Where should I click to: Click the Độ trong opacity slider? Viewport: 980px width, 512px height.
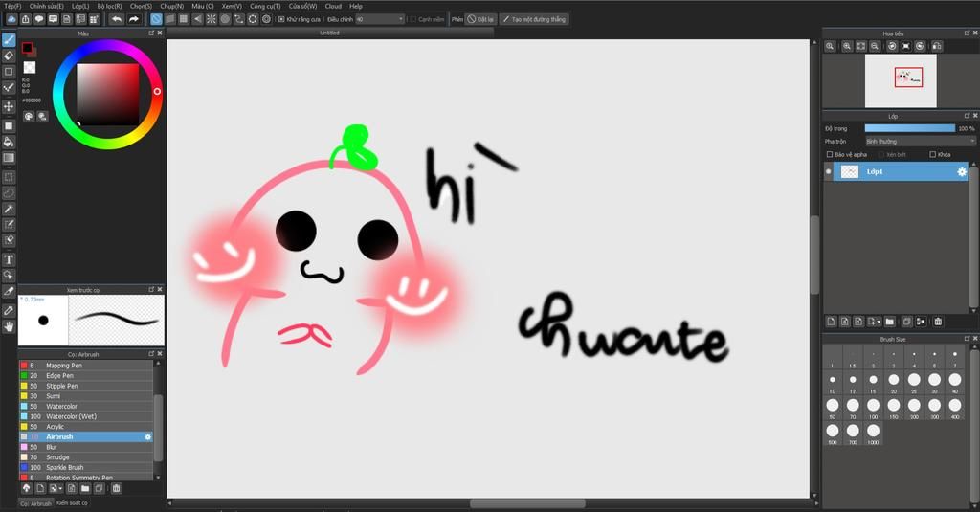(x=909, y=128)
